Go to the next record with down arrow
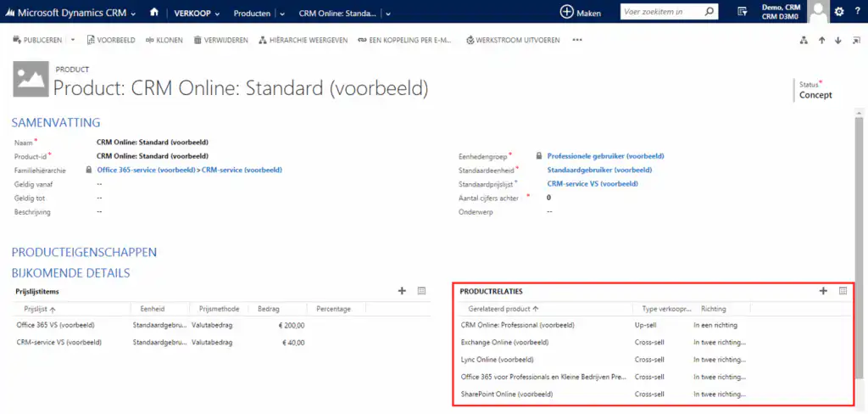Viewport: 868px width, 414px height. click(837, 40)
